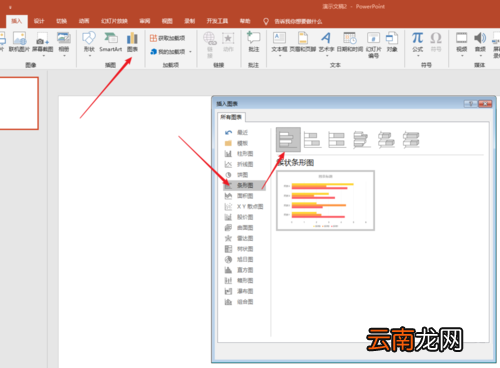Switch to the Transitions (切换) tab
This screenshot has height=368, width=500.
coord(61,21)
